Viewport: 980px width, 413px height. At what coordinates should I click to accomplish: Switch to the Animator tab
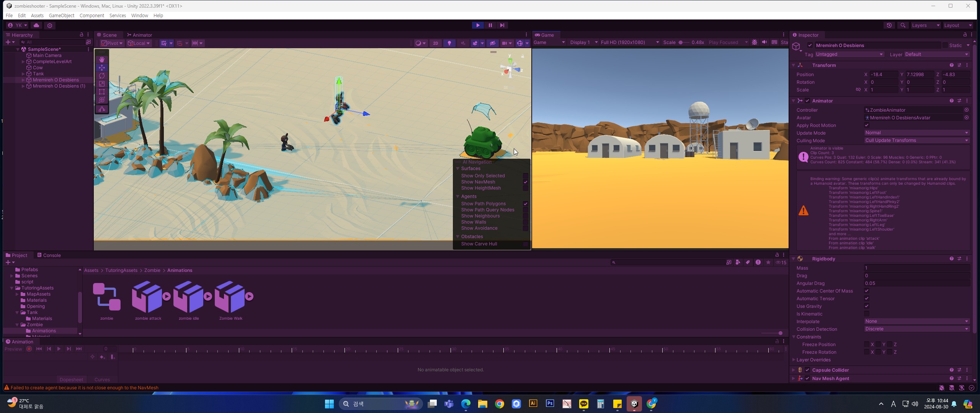coord(139,35)
